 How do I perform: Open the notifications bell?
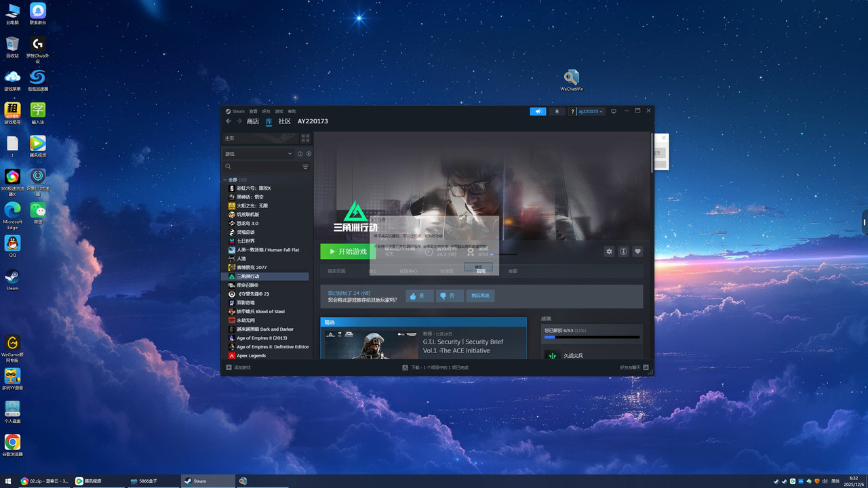point(557,111)
